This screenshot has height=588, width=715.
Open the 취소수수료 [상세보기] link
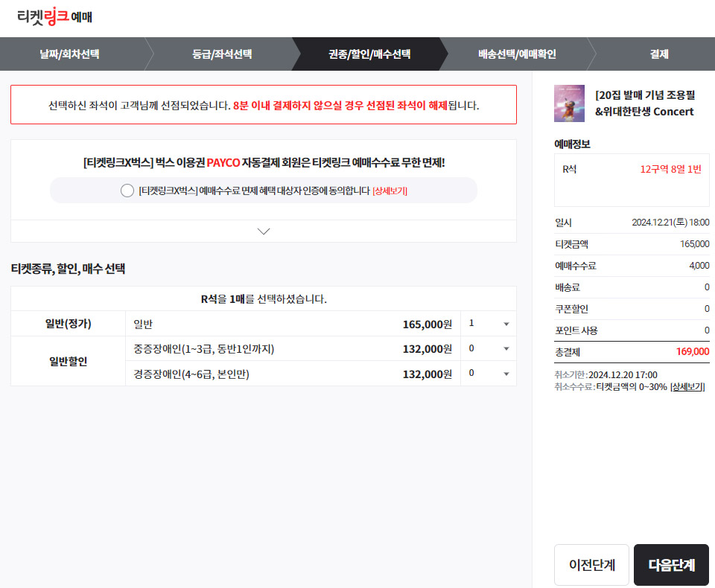(687, 387)
